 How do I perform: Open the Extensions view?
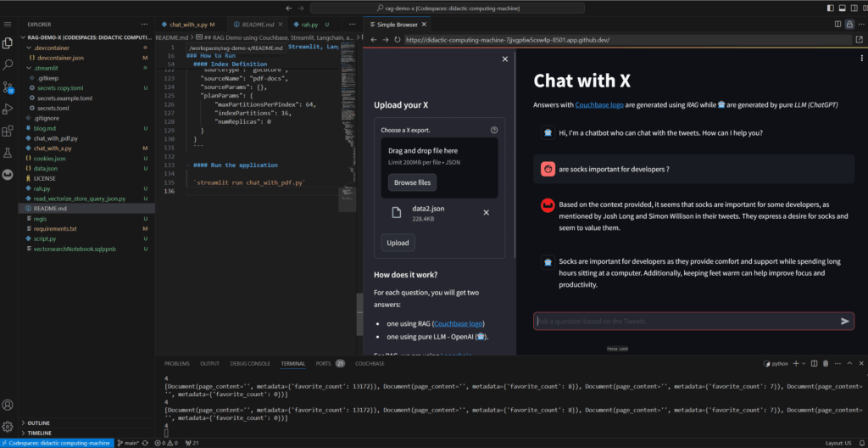(8, 132)
